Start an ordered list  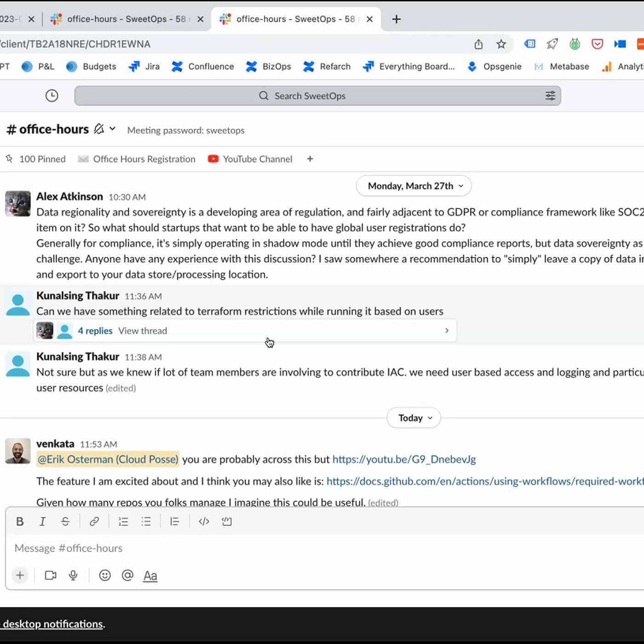click(123, 521)
